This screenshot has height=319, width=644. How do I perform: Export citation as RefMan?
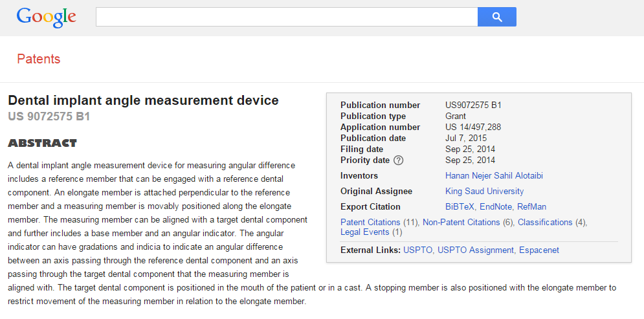(531, 207)
